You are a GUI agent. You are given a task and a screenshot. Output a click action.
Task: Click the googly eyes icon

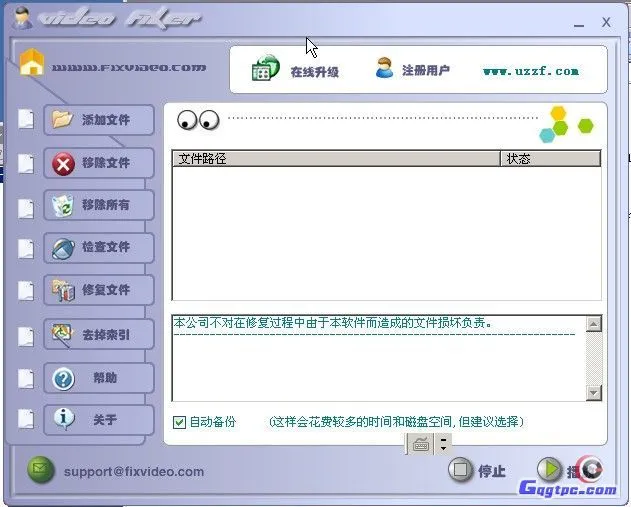198,120
